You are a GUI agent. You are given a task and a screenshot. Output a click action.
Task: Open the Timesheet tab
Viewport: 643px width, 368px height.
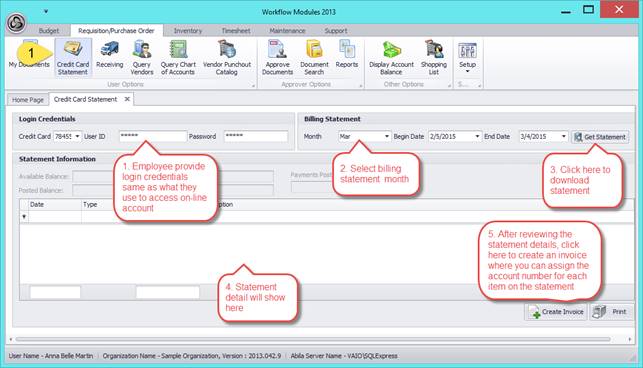pyautogui.click(x=236, y=31)
